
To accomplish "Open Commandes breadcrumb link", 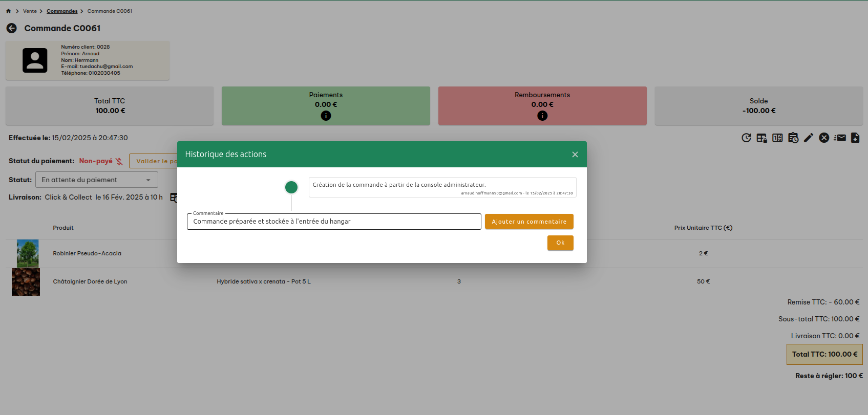I will click(62, 11).
